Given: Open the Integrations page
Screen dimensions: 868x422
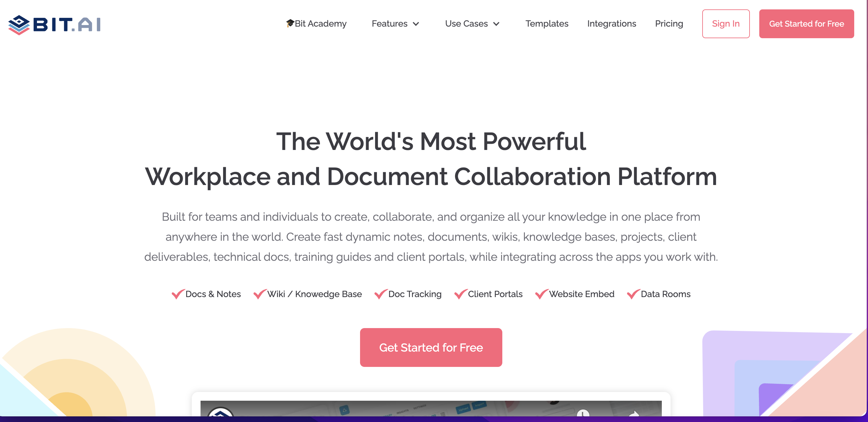Looking at the screenshot, I should click(x=611, y=23).
